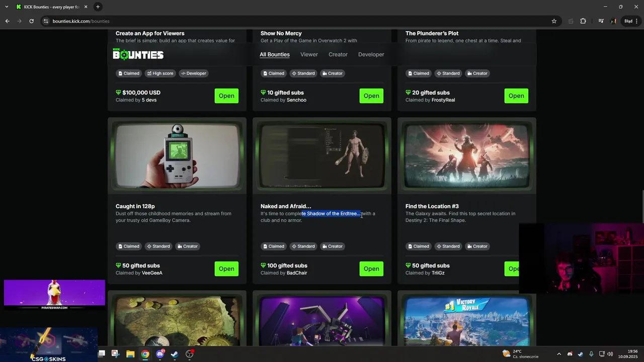The image size is (644, 362).
Task: Click the Discord system tray icon
Action: coord(570,354)
